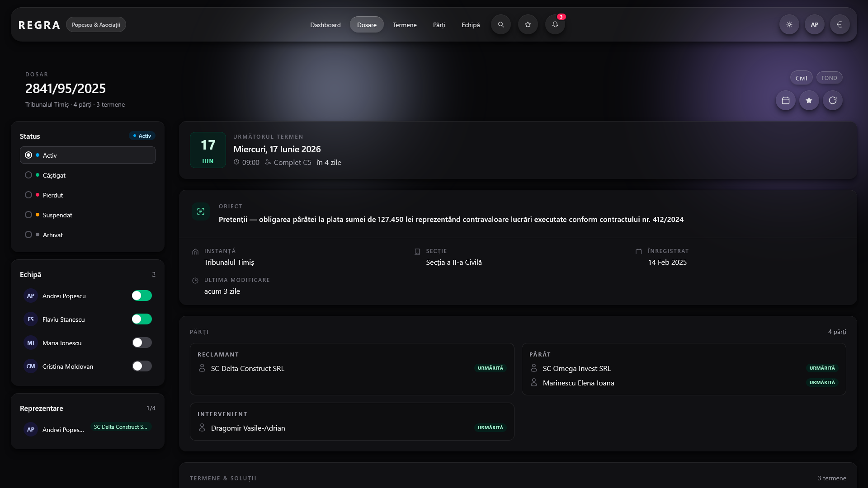The width and height of the screenshot is (868, 488).
Task: Toggle light theme sun icon
Action: [x=789, y=25]
